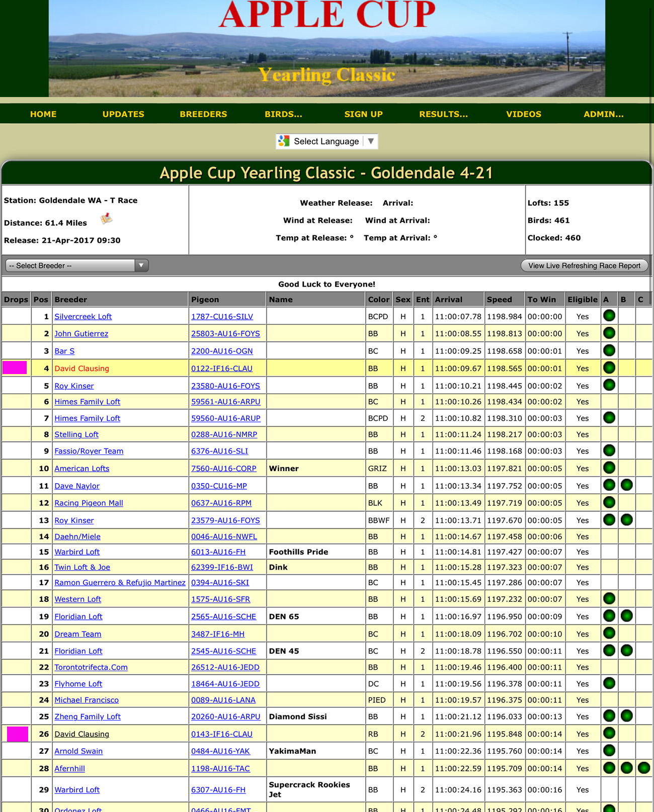
Task: Click green A dot for Western Loft
Action: [609, 598]
